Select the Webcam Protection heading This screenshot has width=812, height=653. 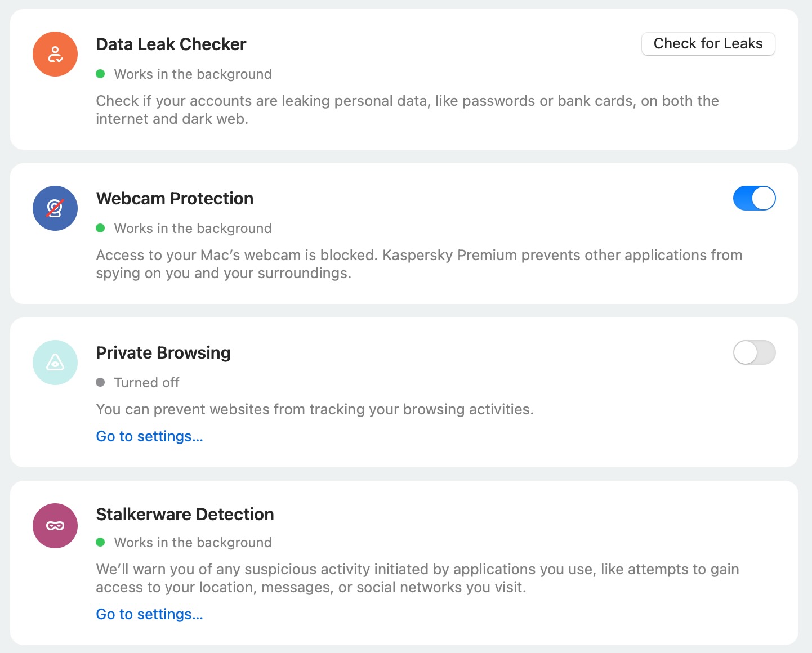click(x=175, y=199)
